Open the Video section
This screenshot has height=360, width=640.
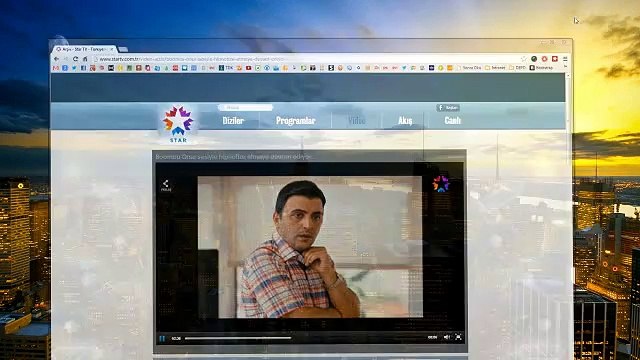(x=356, y=120)
